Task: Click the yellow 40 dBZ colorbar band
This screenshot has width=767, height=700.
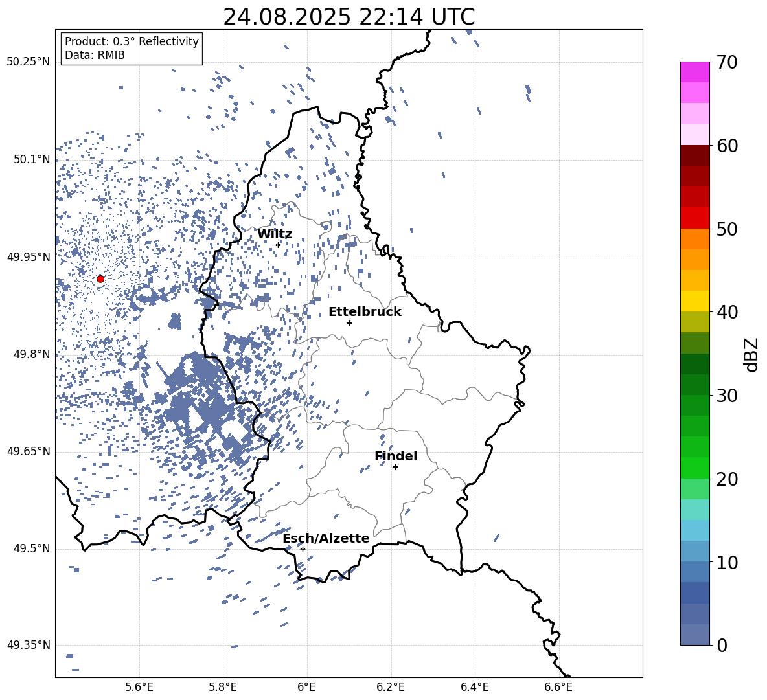Action: [694, 301]
